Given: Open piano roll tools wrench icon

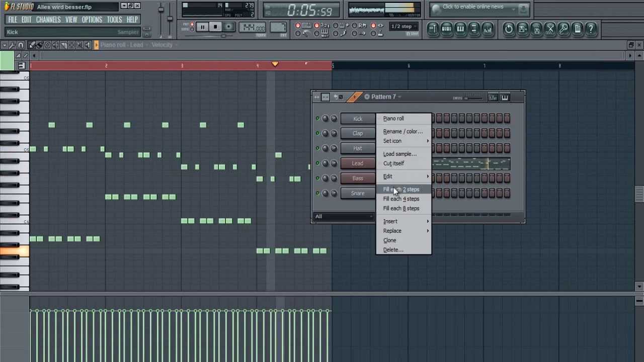Looking at the screenshot, I should coord(13,45).
